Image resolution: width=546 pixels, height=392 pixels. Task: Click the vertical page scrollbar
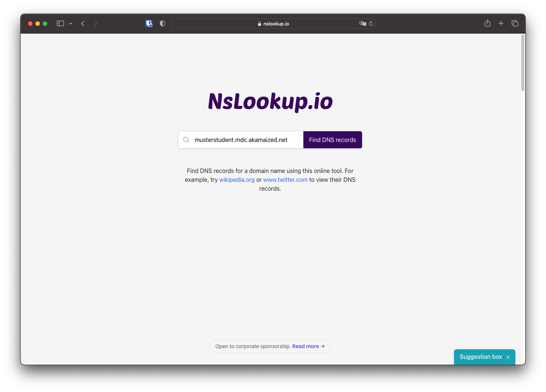click(523, 63)
